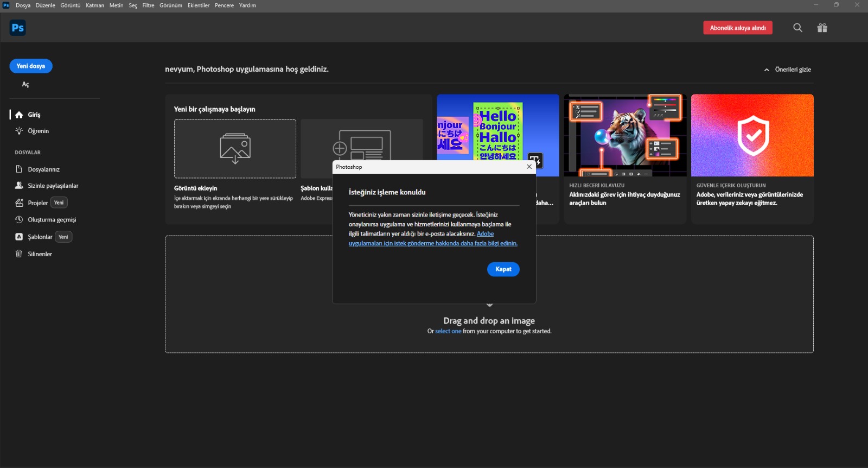
Task: Click the Silinenler trash icon
Action: pos(19,254)
